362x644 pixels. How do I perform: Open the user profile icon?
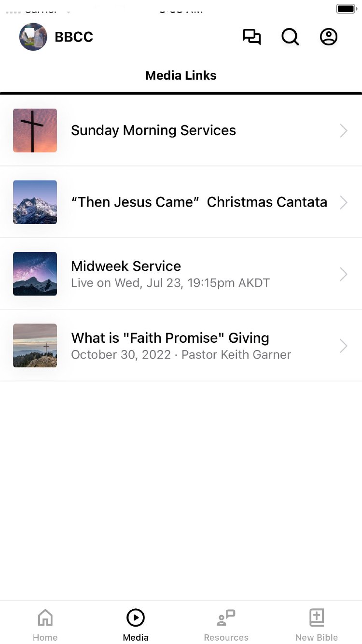[329, 37]
